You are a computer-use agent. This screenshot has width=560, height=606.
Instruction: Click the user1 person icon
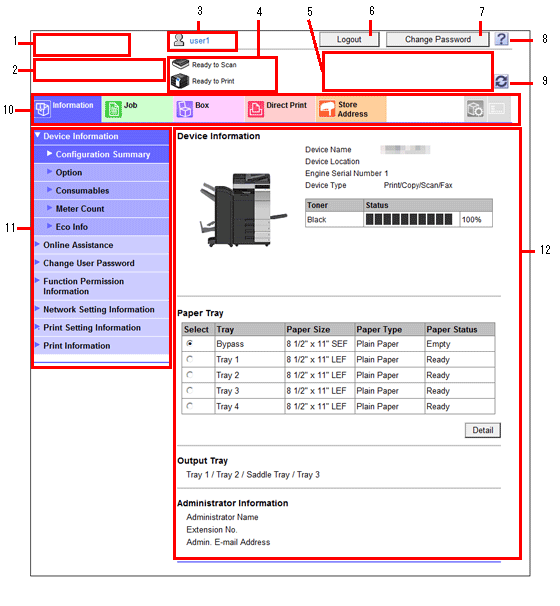click(179, 40)
